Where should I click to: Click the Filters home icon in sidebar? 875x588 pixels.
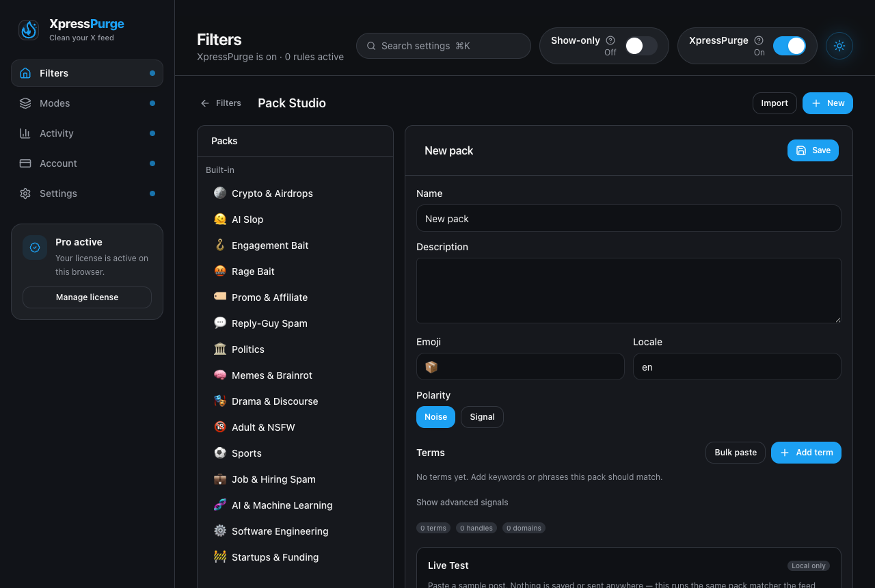(25, 73)
